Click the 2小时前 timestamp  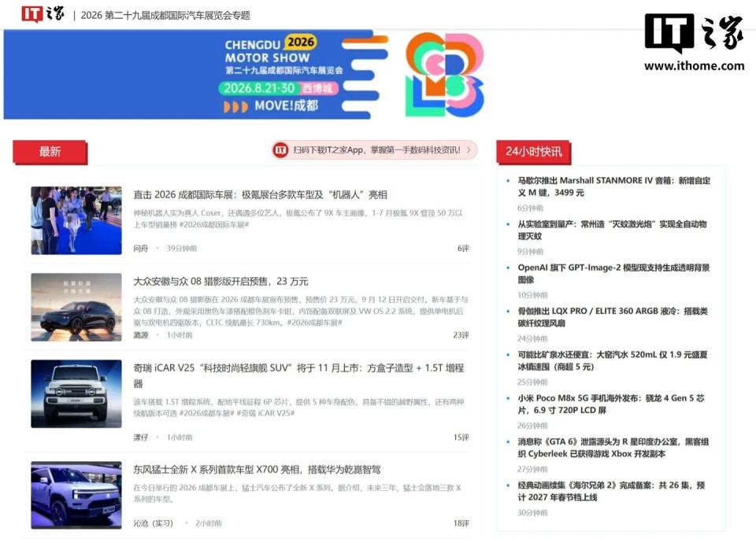pos(208,523)
